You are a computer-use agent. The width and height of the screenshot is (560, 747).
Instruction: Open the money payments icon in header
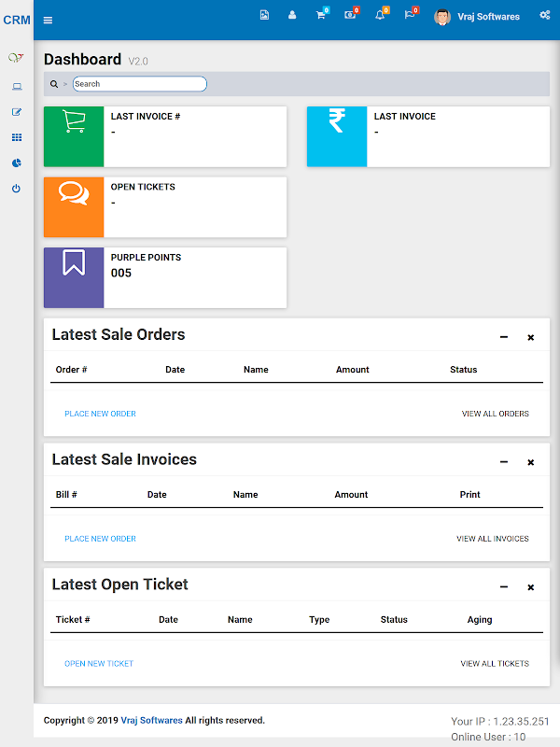pos(350,15)
